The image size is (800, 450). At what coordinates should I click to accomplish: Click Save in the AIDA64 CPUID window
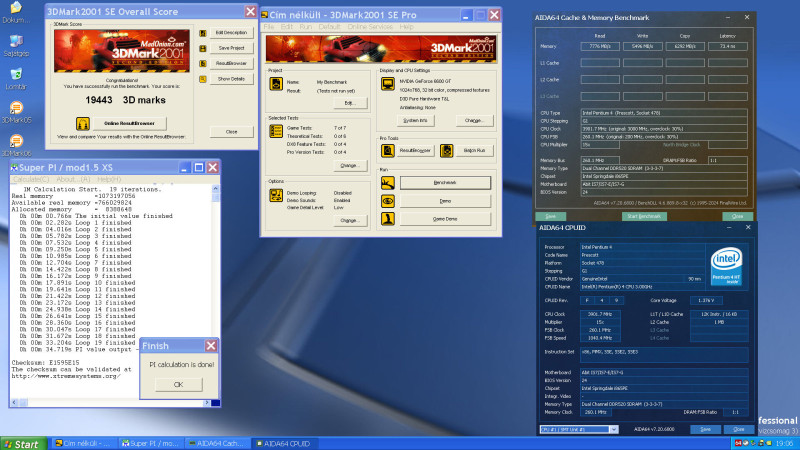[x=706, y=430]
